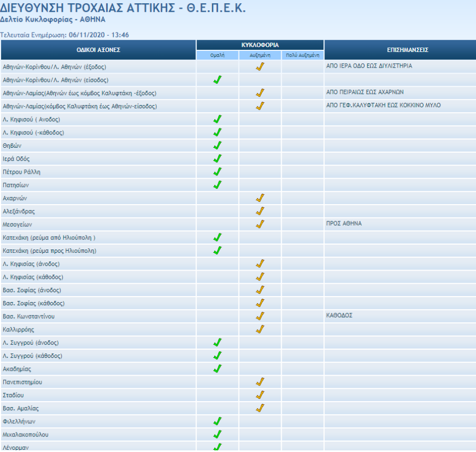
Task: Click the green checkmark in Ιερά Οδός row
Action: tap(217, 159)
